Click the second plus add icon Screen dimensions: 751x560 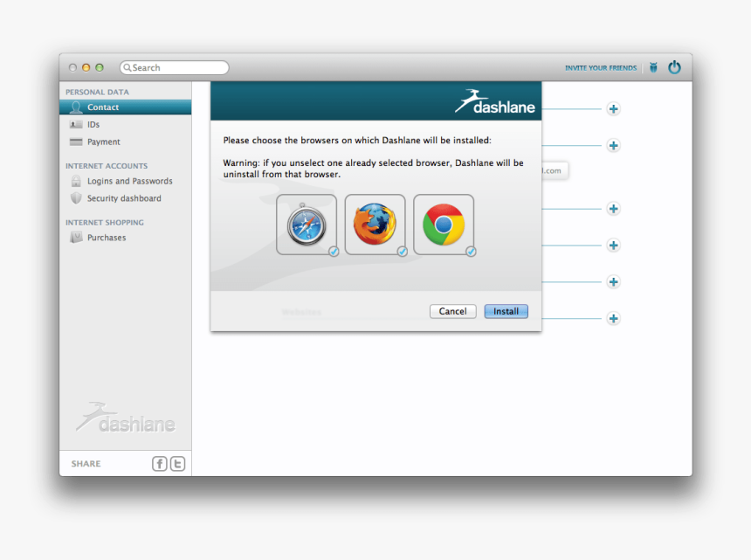click(x=614, y=145)
